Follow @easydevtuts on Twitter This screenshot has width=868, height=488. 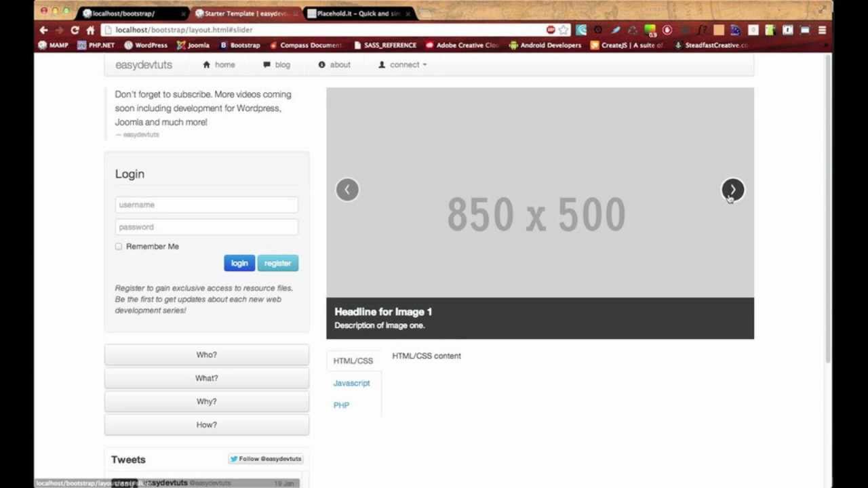(x=265, y=459)
